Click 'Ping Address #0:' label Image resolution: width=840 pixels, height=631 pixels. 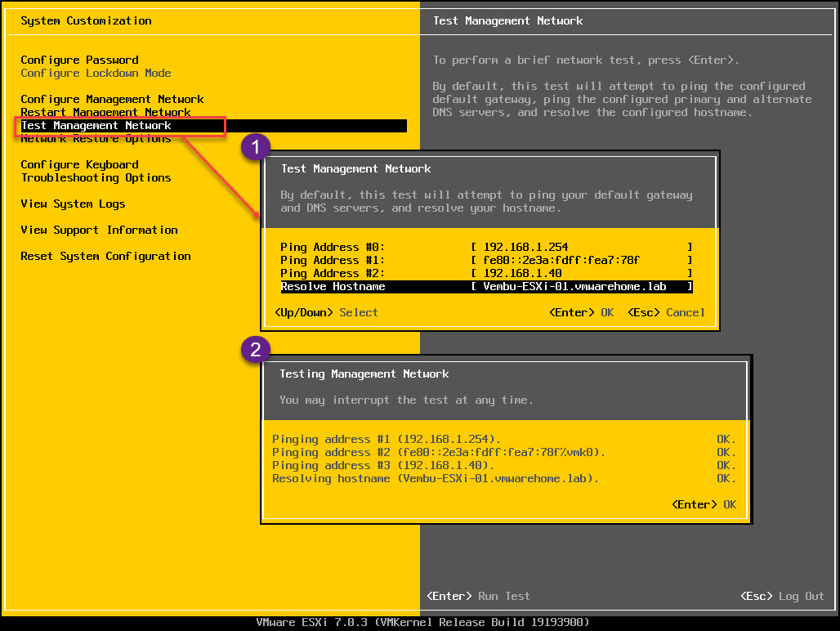pyautogui.click(x=333, y=247)
